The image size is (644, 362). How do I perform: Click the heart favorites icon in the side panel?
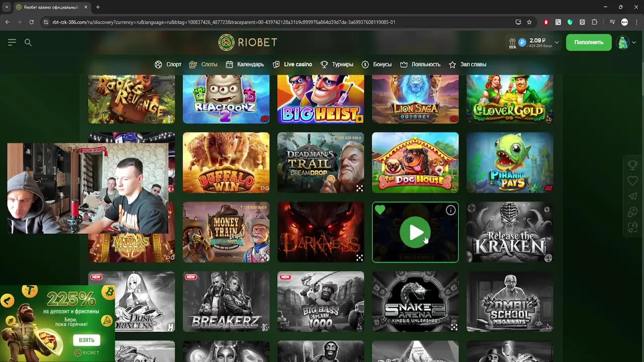632,180
